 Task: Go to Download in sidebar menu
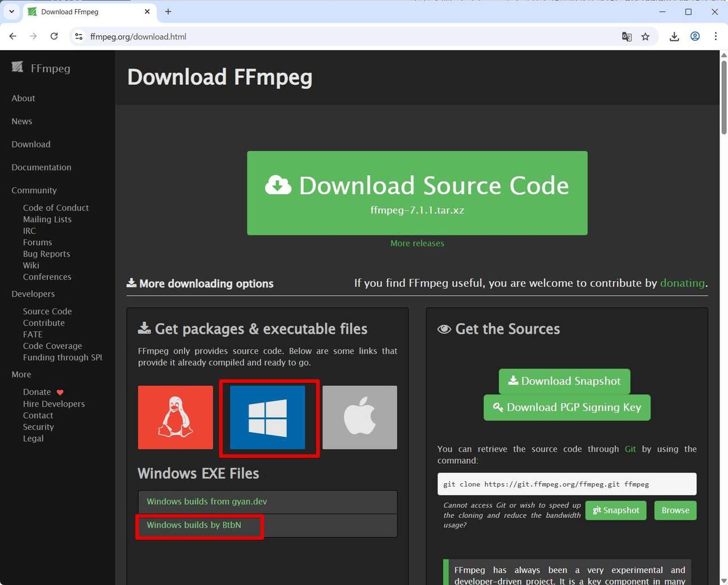tap(31, 145)
